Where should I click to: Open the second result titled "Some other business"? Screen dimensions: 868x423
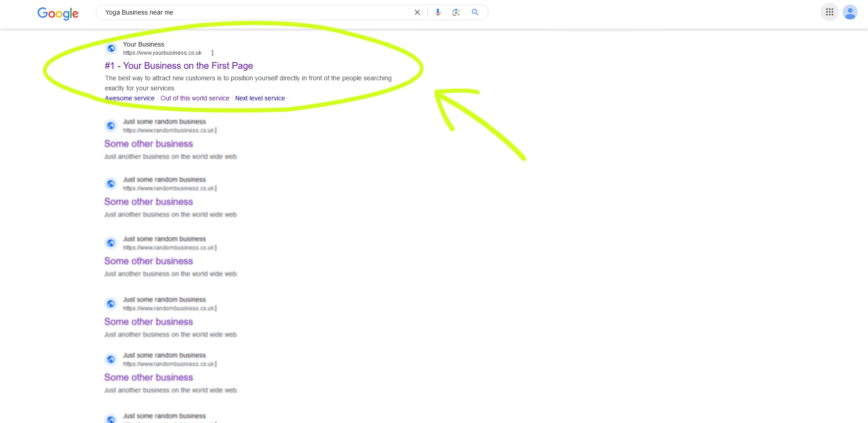pyautogui.click(x=149, y=144)
